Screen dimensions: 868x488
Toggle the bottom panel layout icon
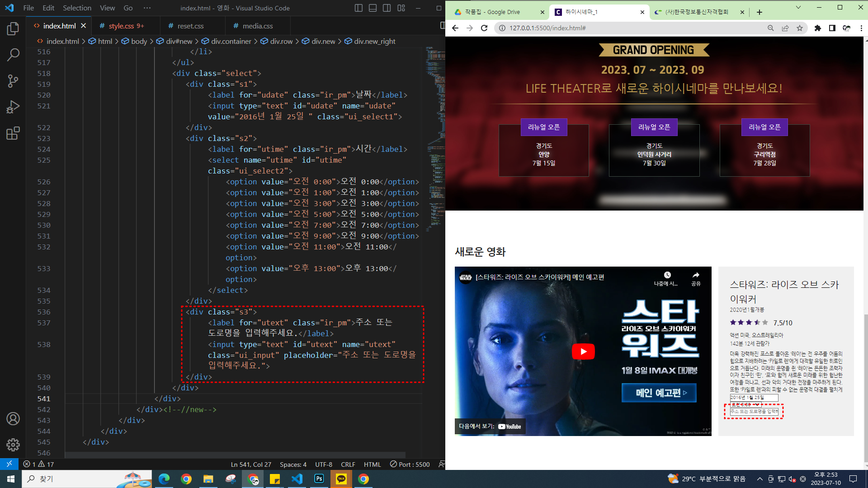373,8
